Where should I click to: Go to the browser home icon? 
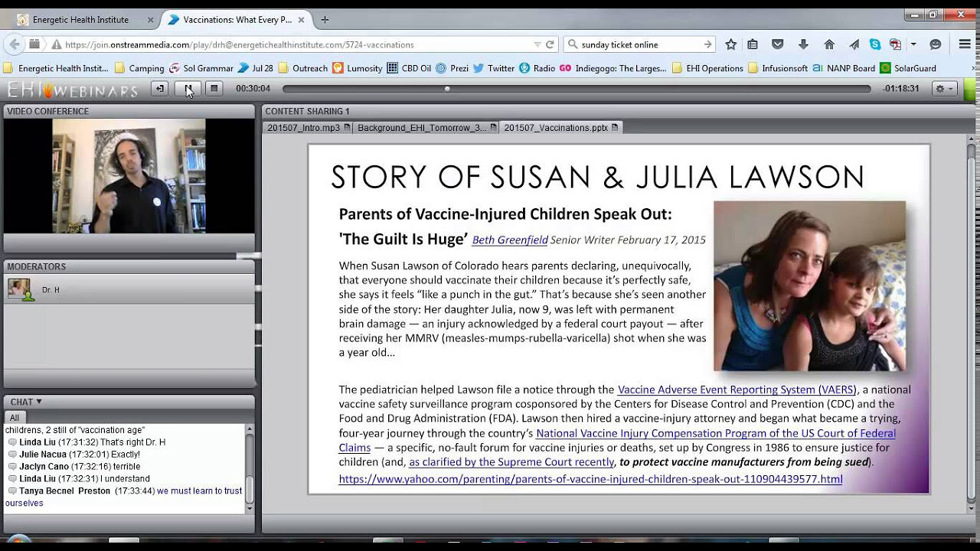(x=828, y=44)
